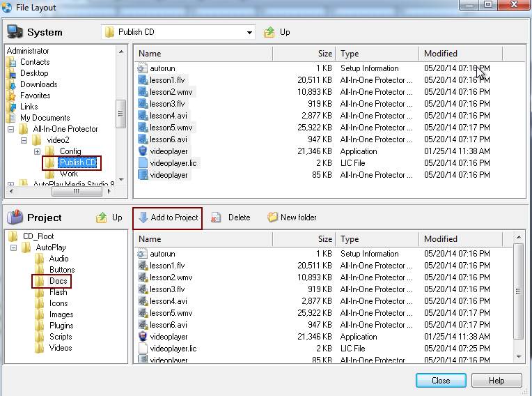532x396 pixels.
Task: Collapse the video2 folder tree node
Action: [x=24, y=140]
